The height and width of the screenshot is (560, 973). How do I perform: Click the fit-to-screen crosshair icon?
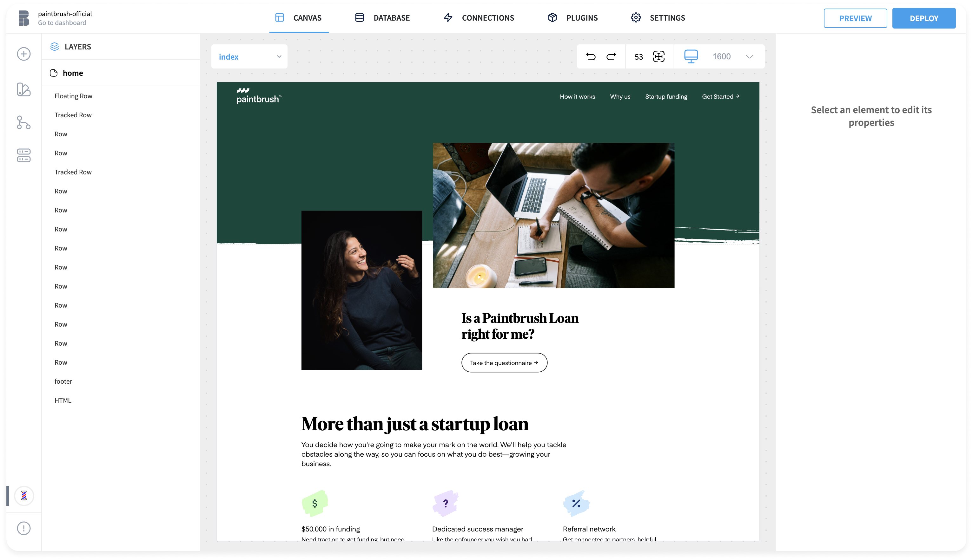click(x=659, y=56)
